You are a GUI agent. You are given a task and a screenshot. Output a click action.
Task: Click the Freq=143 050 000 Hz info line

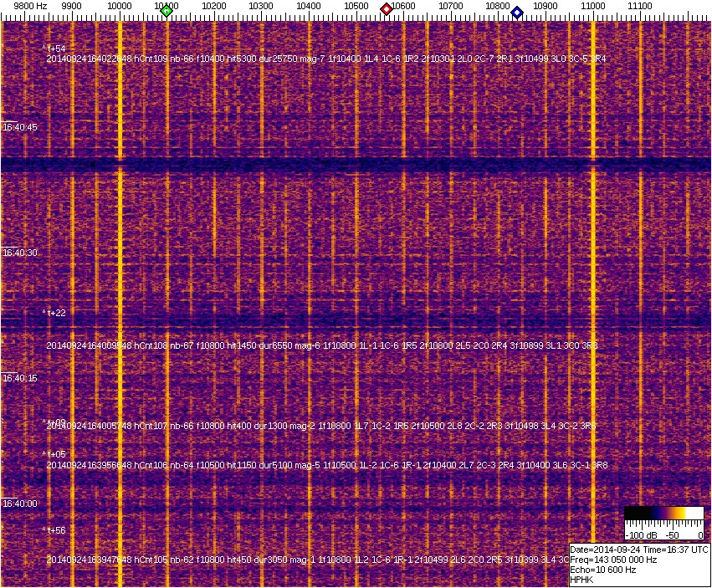click(613, 560)
